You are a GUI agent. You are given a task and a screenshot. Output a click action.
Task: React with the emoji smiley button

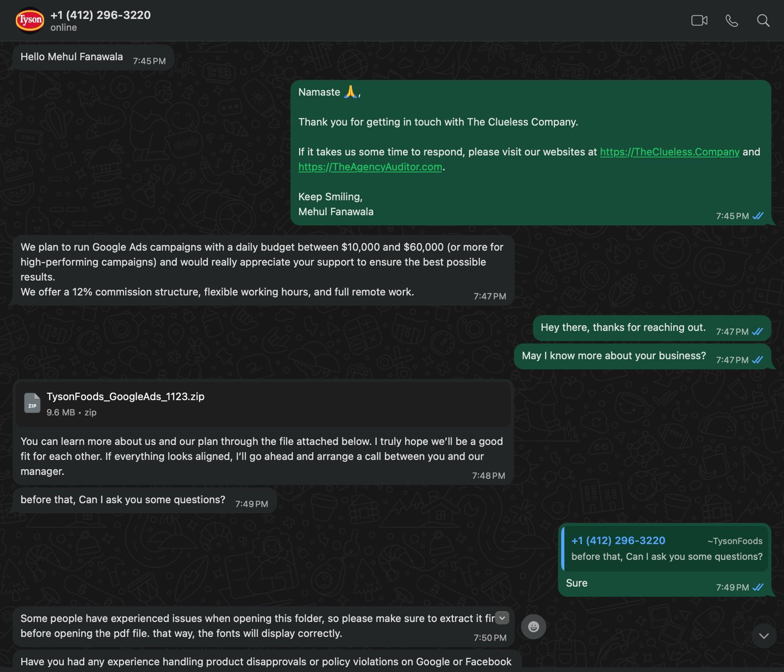click(534, 626)
